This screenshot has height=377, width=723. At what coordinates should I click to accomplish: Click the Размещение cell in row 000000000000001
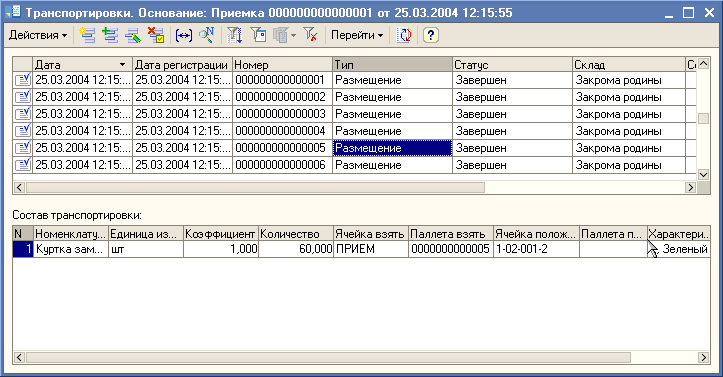[392, 80]
